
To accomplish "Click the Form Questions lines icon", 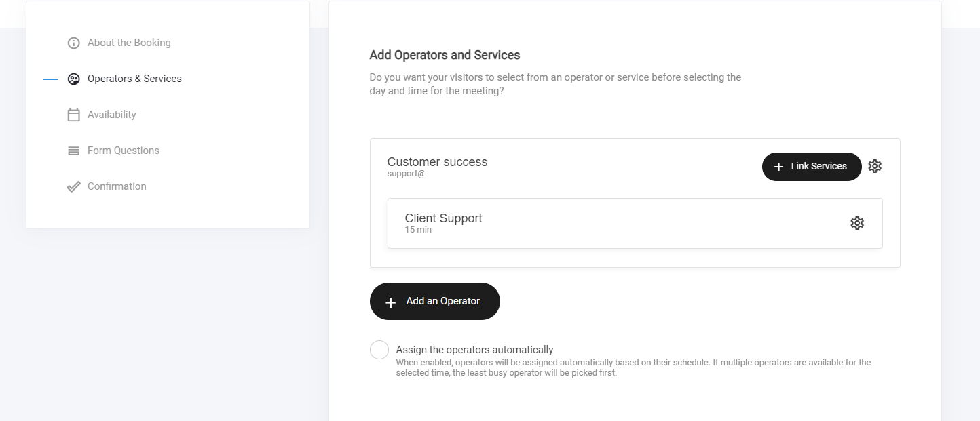I will (x=74, y=151).
